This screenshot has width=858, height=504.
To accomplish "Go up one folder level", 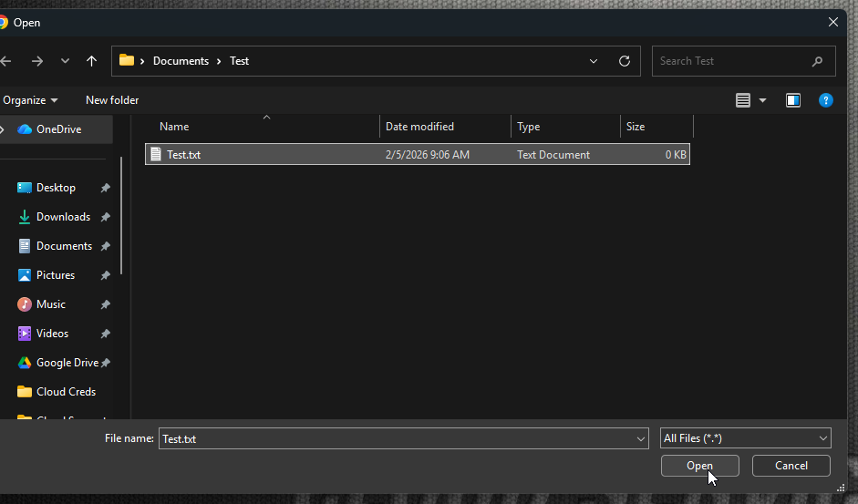I will tap(91, 61).
